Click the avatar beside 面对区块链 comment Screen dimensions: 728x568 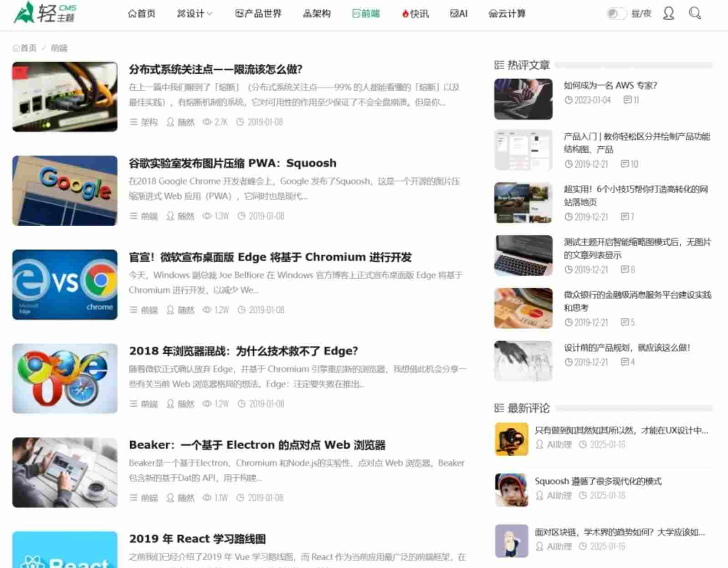(512, 541)
